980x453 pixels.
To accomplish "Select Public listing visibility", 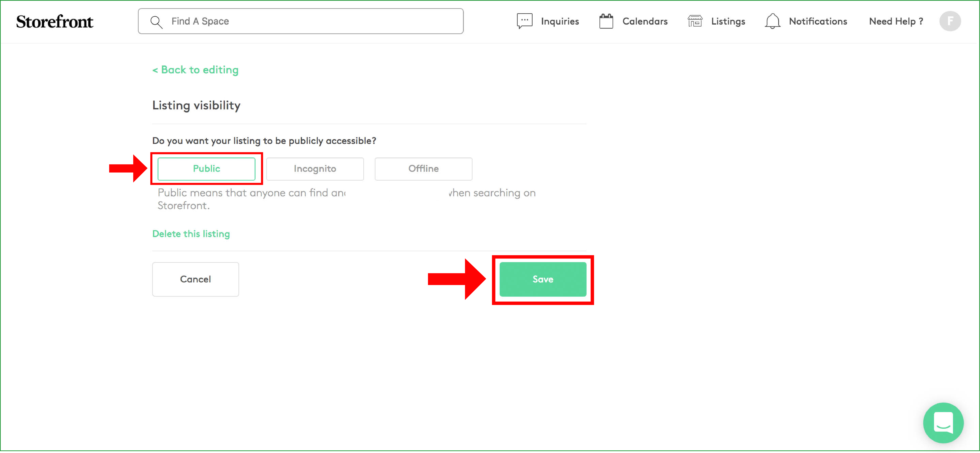I will (x=206, y=169).
